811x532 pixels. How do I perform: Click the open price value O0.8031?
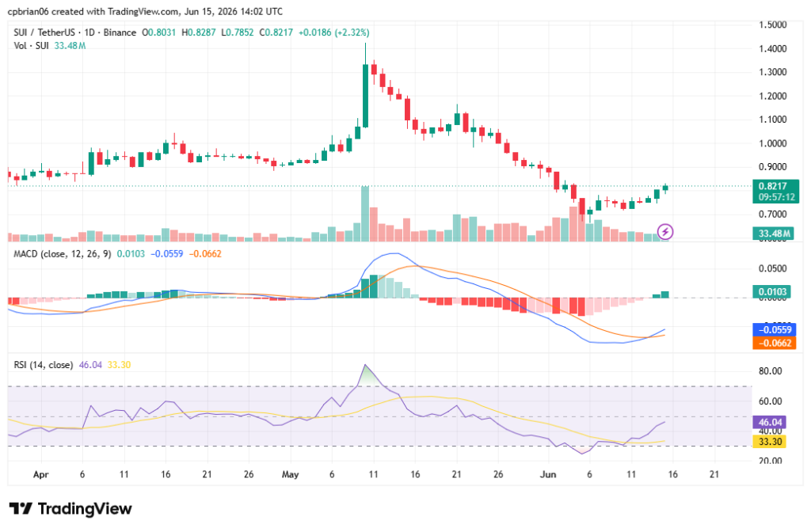tap(158, 32)
